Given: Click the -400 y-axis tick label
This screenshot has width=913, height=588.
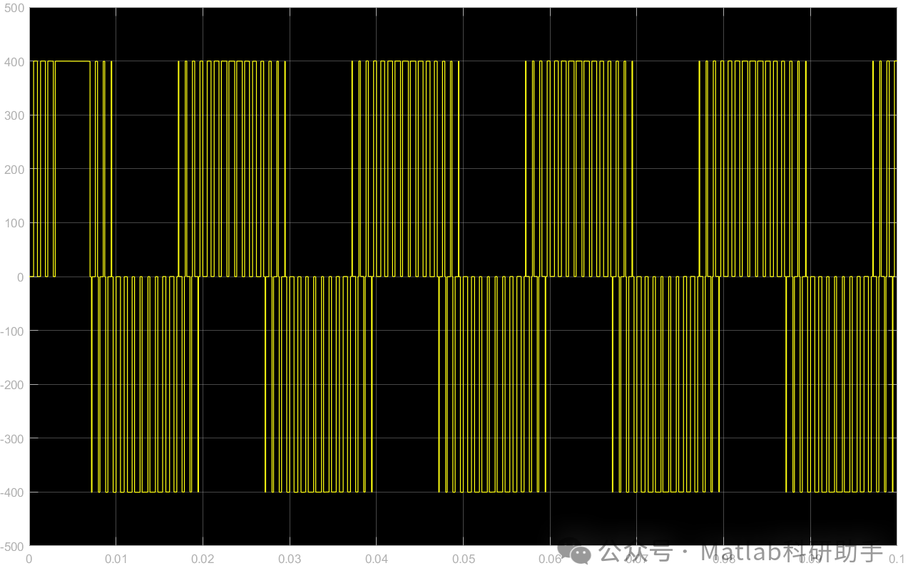Looking at the screenshot, I should [13, 492].
